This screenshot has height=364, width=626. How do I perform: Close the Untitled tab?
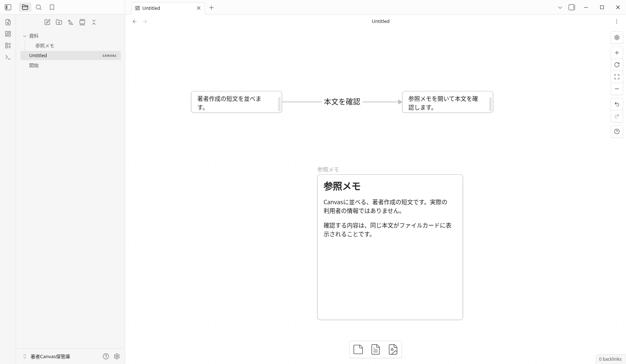(199, 8)
